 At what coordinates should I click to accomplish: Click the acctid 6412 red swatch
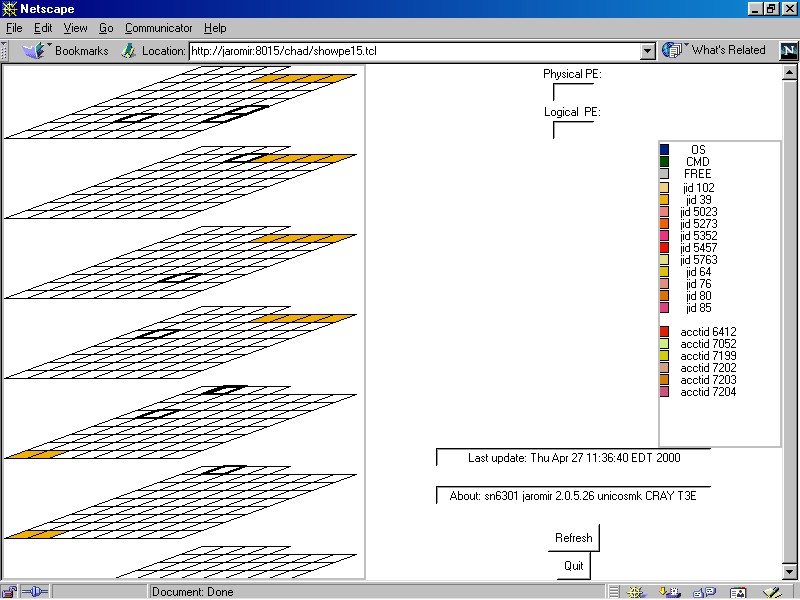[x=664, y=332]
